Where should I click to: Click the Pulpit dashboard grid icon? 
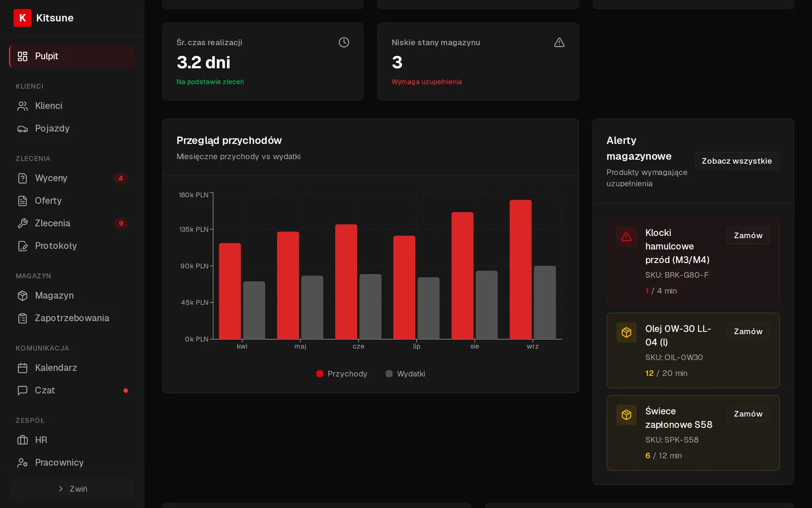click(22, 56)
